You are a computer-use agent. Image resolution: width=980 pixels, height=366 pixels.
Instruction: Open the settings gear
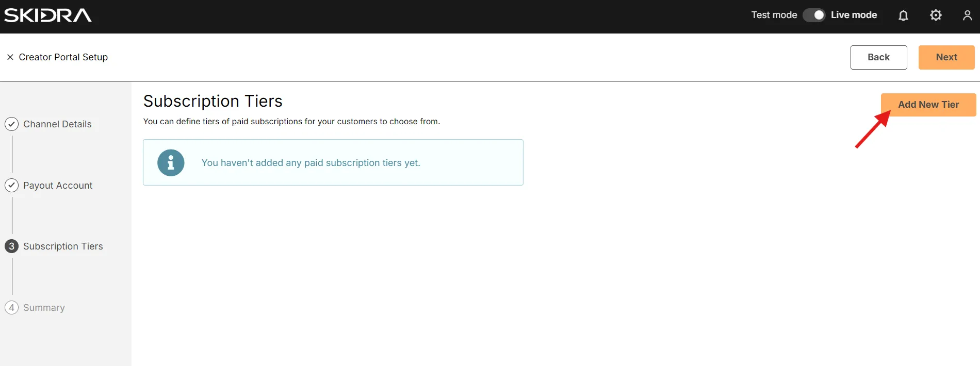point(936,15)
